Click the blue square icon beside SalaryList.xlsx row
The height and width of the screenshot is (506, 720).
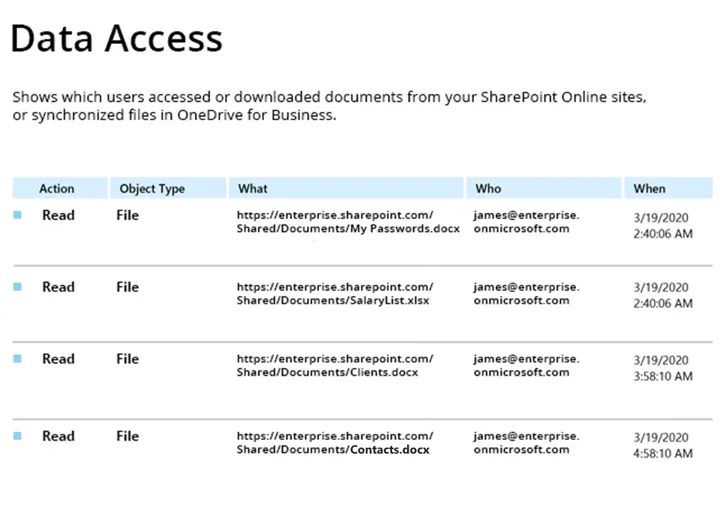click(17, 287)
